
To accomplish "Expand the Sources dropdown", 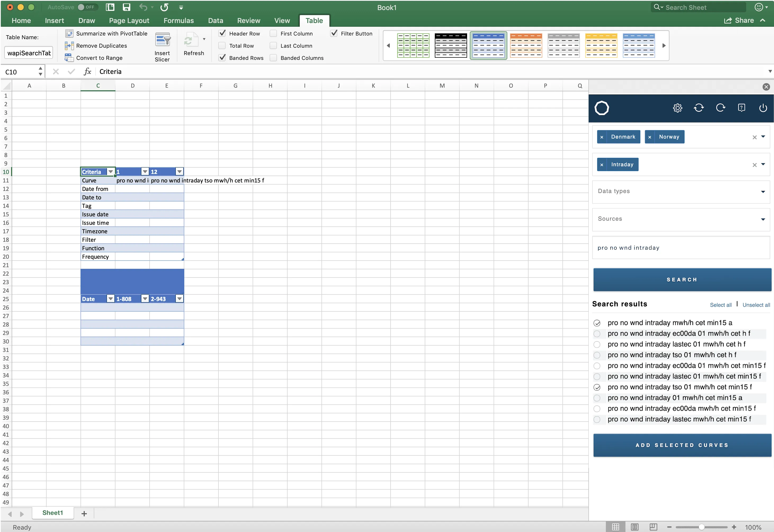I will [x=763, y=219].
